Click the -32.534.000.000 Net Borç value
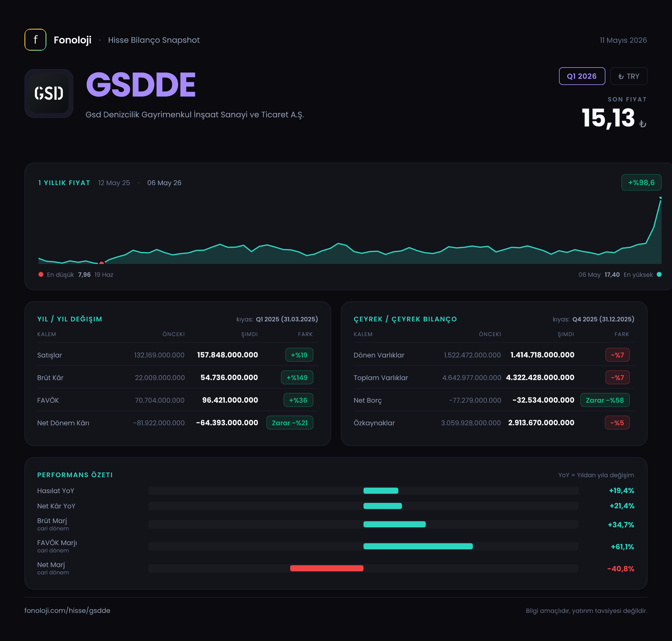The image size is (672, 641). [x=543, y=400]
